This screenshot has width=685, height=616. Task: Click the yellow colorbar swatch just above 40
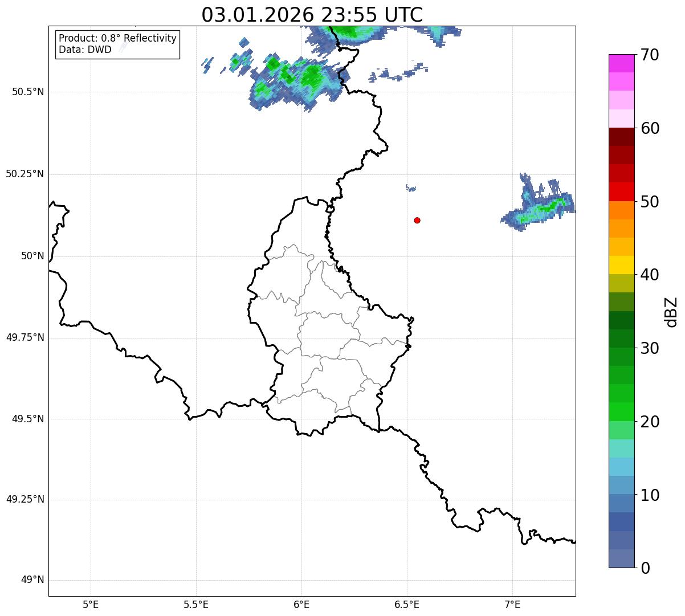pyautogui.click(x=622, y=265)
